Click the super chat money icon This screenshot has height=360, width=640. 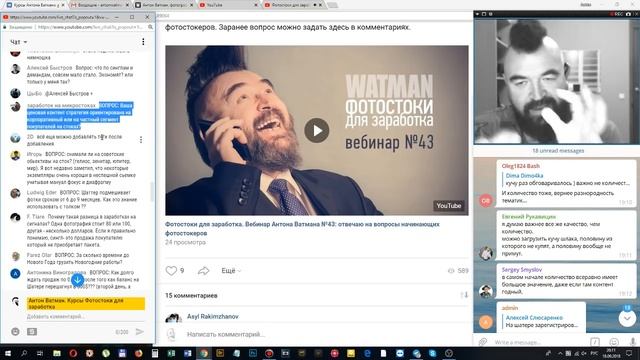point(32,332)
